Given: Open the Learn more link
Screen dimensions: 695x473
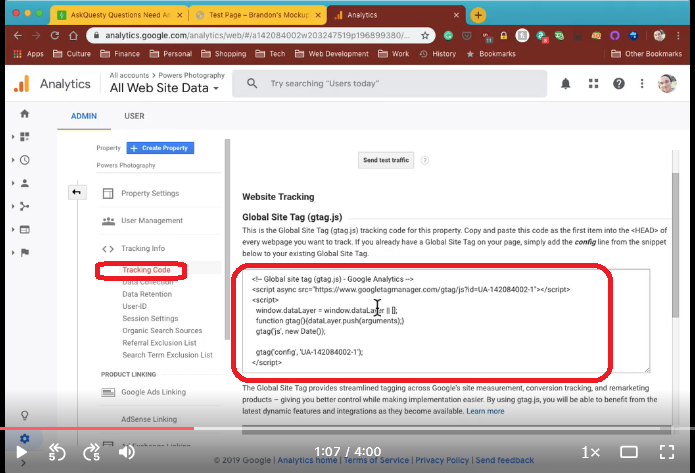Looking at the screenshot, I should (485, 411).
